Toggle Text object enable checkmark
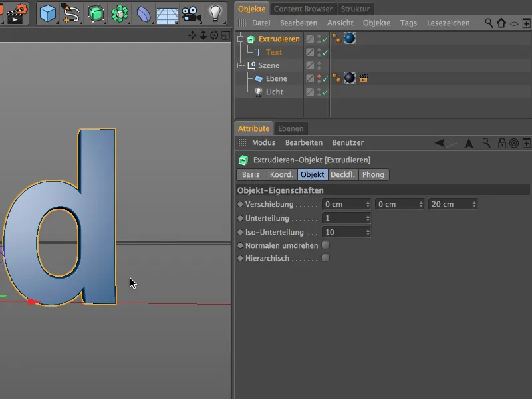532x399 pixels. click(325, 53)
